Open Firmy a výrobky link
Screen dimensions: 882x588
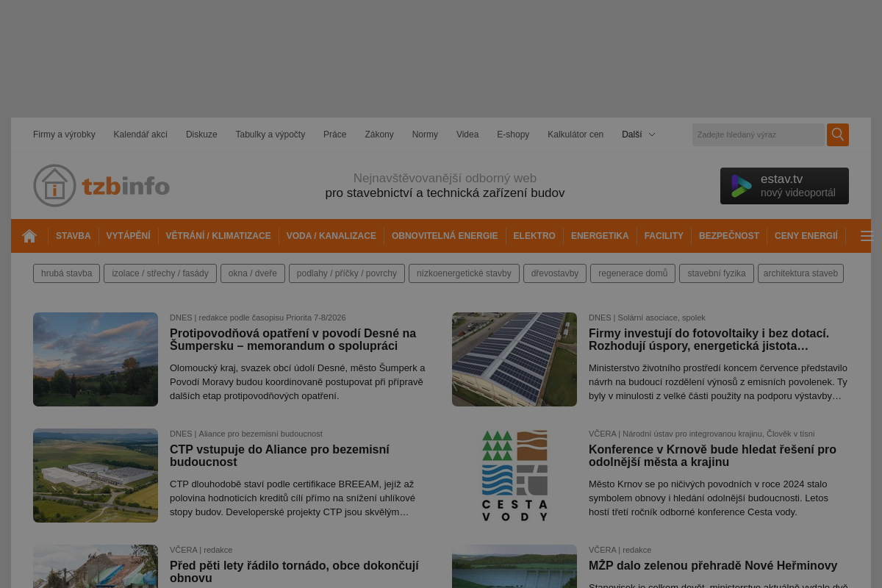pyautogui.click(x=64, y=135)
